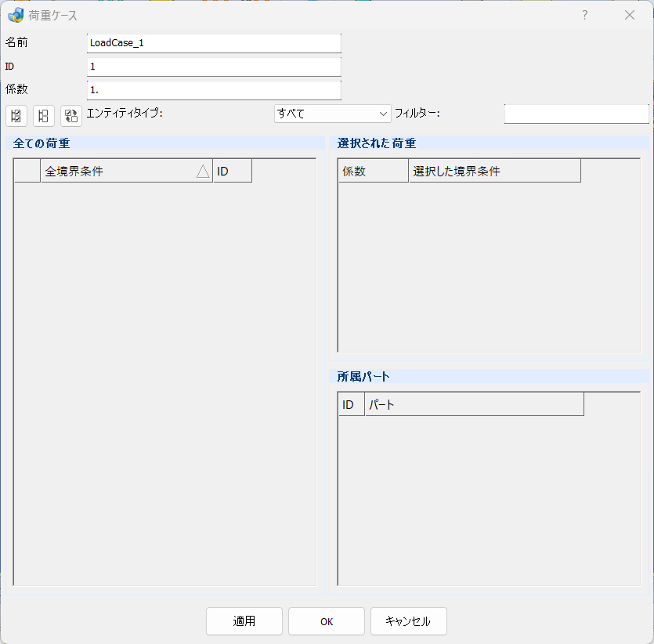Select the 係数 column header in 選択された荷重
The width and height of the screenshot is (654, 644).
[374, 171]
